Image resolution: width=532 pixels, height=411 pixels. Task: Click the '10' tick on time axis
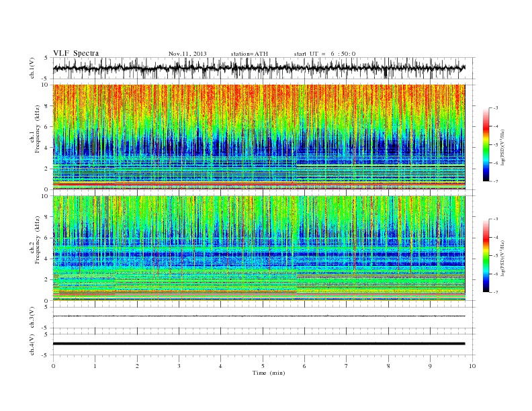(472, 366)
